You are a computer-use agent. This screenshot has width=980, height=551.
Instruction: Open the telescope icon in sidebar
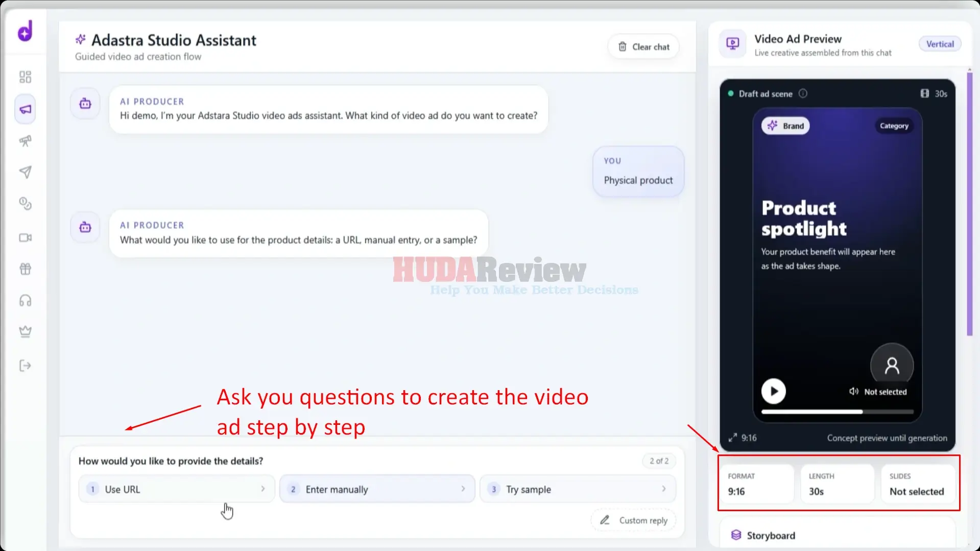25,141
